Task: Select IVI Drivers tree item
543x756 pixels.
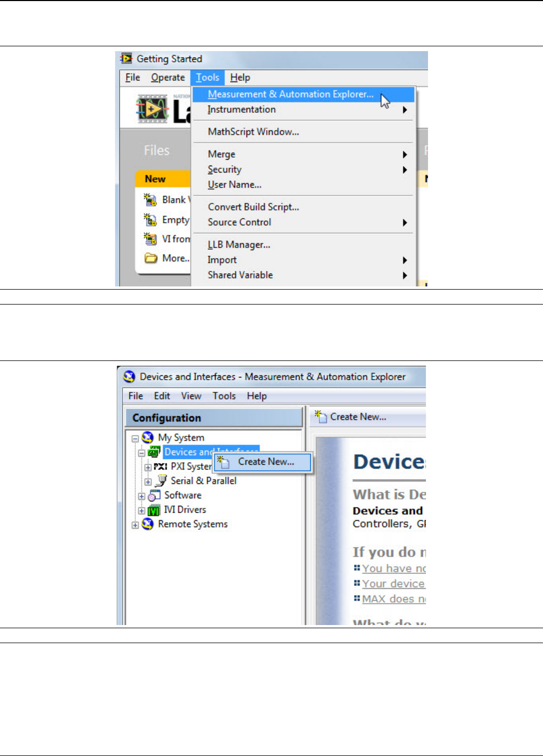Action: 184,510
